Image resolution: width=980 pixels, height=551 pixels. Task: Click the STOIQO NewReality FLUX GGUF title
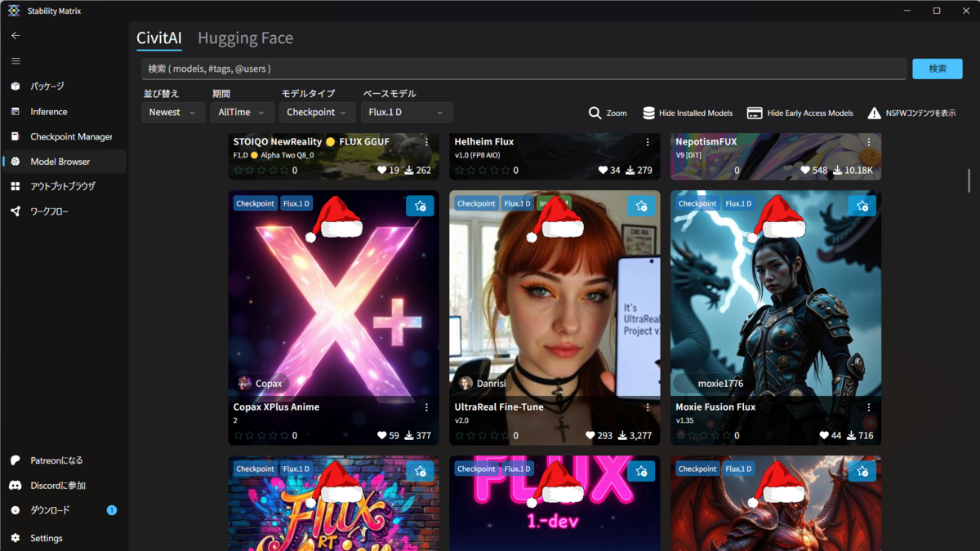(x=311, y=142)
